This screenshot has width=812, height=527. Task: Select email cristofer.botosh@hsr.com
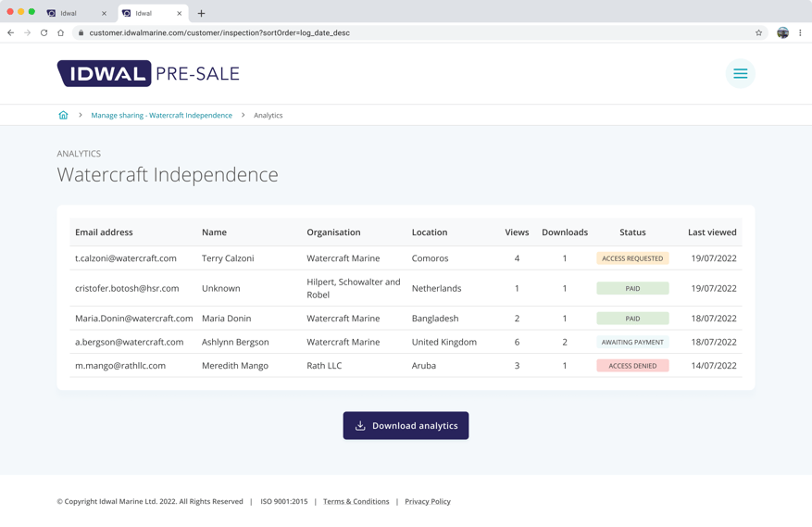[x=127, y=288]
